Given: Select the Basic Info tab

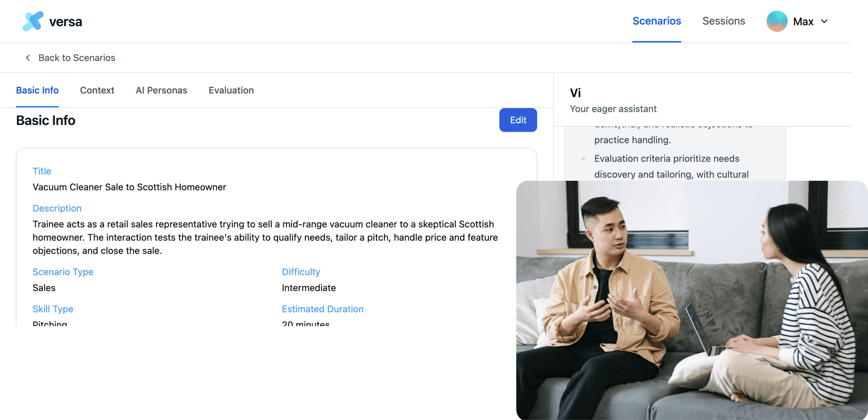Looking at the screenshot, I should coord(37,90).
